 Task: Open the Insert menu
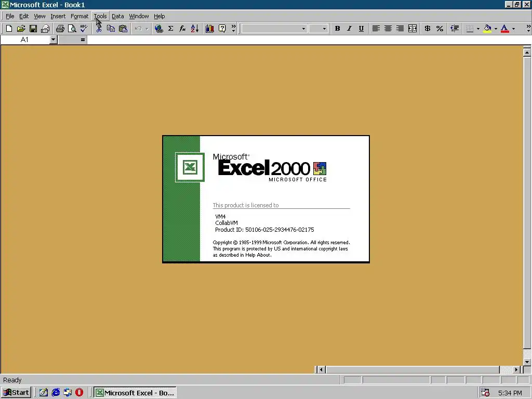[58, 16]
